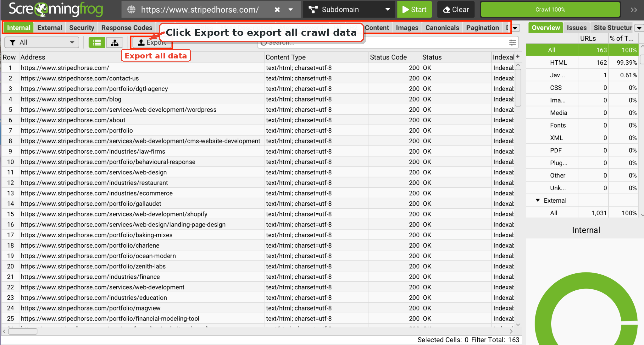This screenshot has width=644, height=345.
Task: Click the stripedhorse.com/about address
Action: (73, 120)
